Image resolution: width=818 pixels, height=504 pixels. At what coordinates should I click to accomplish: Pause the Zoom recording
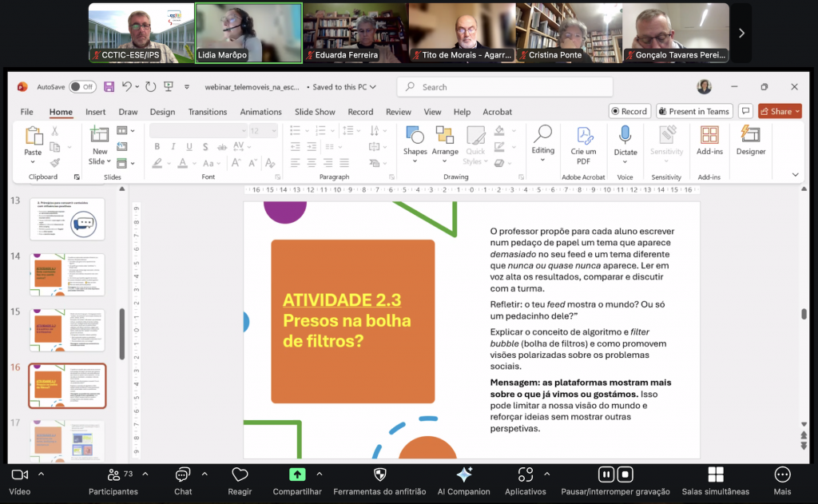coord(606,474)
